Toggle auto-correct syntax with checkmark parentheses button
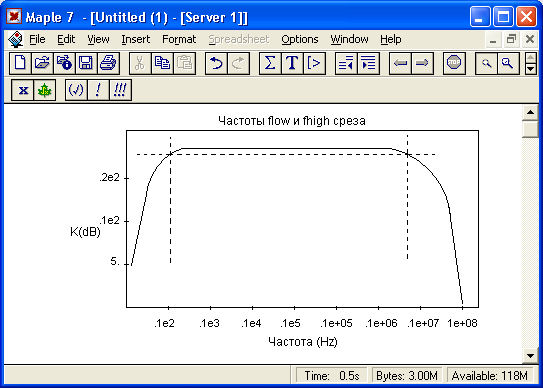This screenshot has height=388, width=543. pos(76,90)
